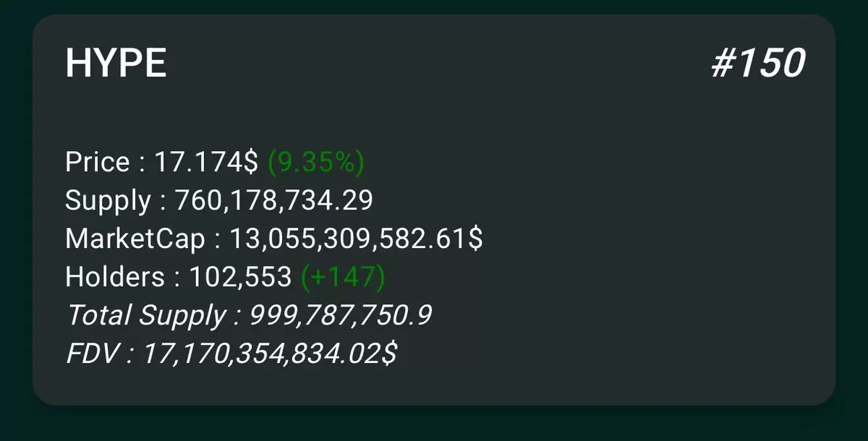Select the #150 rank label

pyautogui.click(x=758, y=64)
